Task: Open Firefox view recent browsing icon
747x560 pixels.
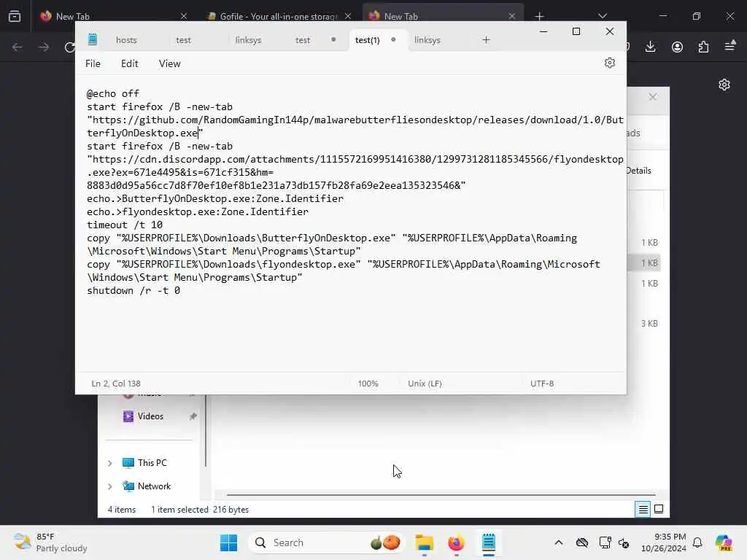Action: [15, 16]
